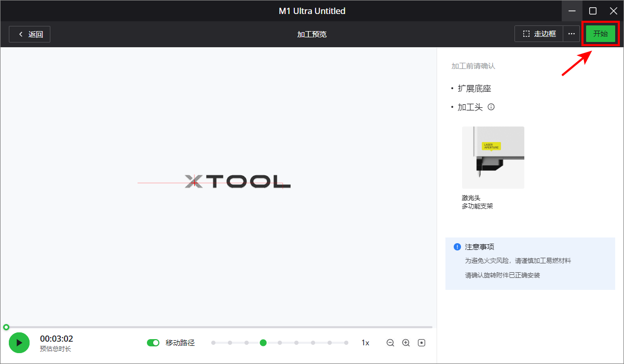The height and width of the screenshot is (364, 624).
Task: Click the green playback speed slider handle
Action: coord(263,343)
